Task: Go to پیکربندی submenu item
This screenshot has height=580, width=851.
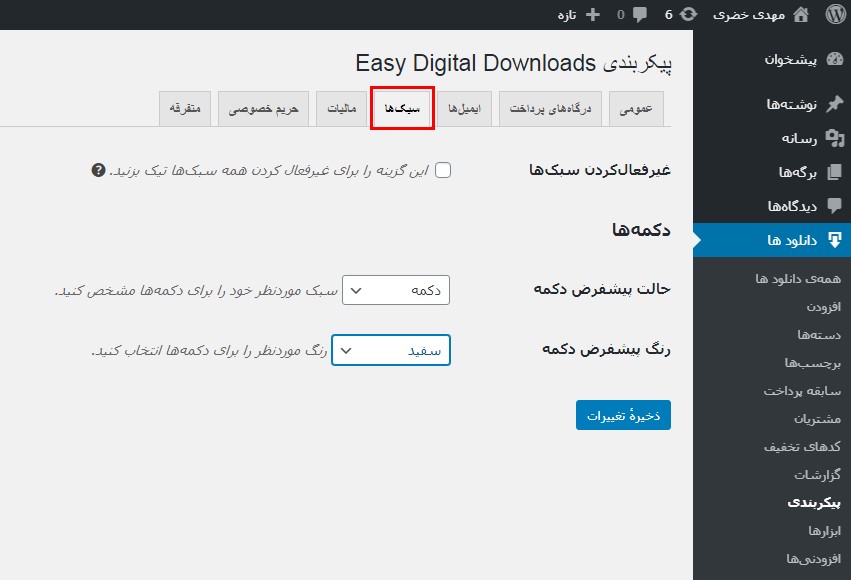Action: click(814, 503)
